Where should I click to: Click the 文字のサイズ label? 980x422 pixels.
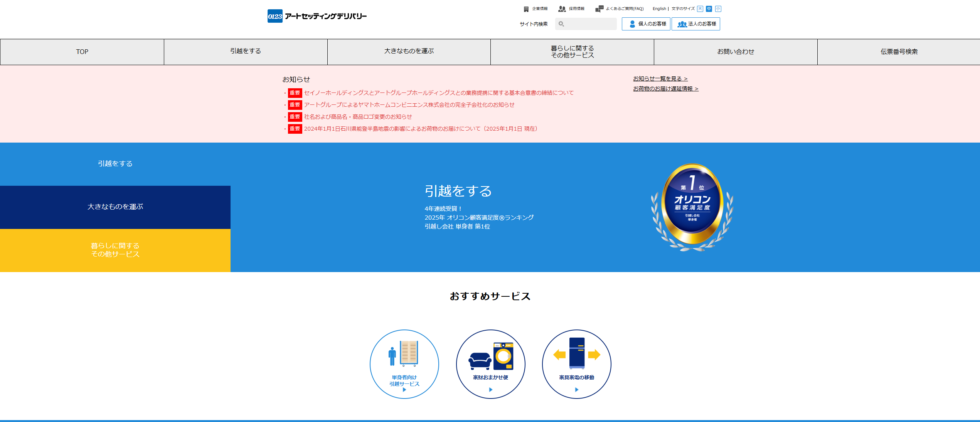coord(683,9)
